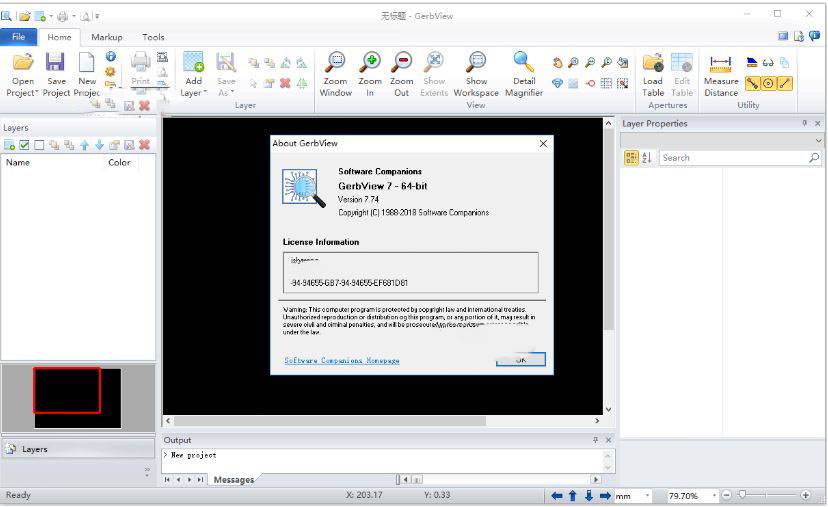Image resolution: width=828 pixels, height=507 pixels.
Task: Click the workspace overview thumbnail with red rectangle
Action: coord(78,398)
